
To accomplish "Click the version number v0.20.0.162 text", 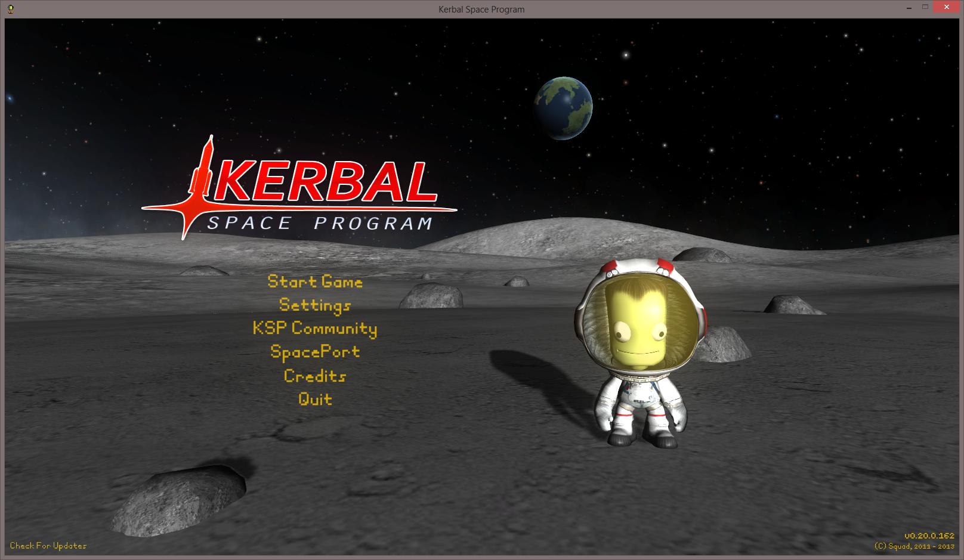I will [929, 536].
